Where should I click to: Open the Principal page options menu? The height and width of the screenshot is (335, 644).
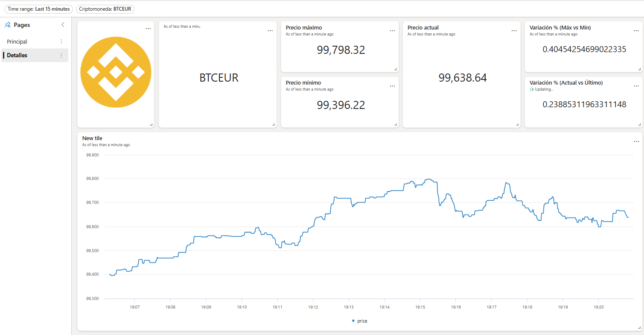[x=61, y=41]
